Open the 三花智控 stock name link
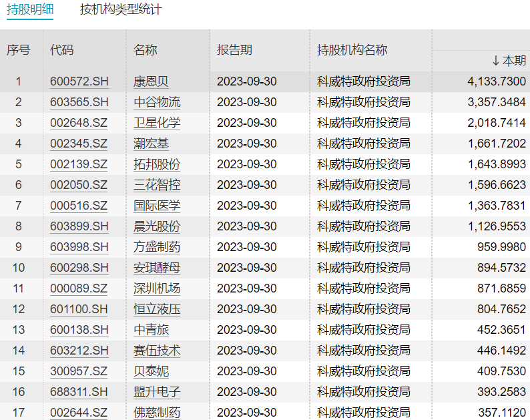This screenshot has height=420, width=530. (157, 185)
